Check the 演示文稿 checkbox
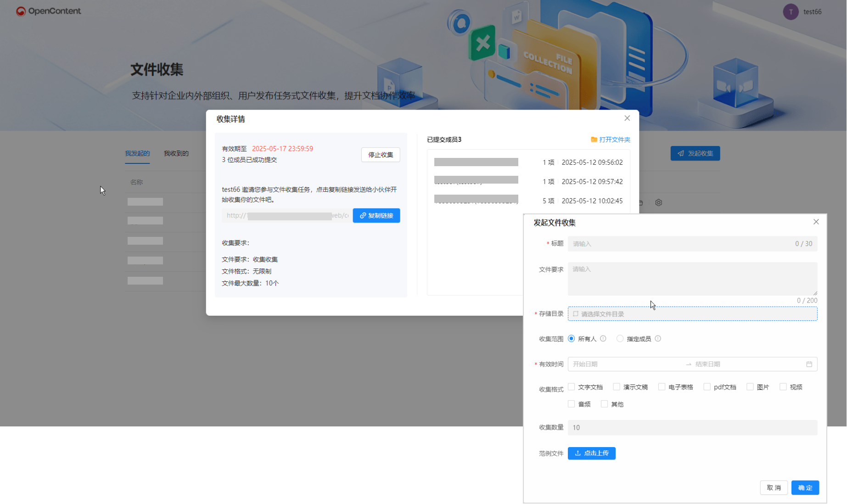Image resolution: width=847 pixels, height=504 pixels. pos(617,387)
